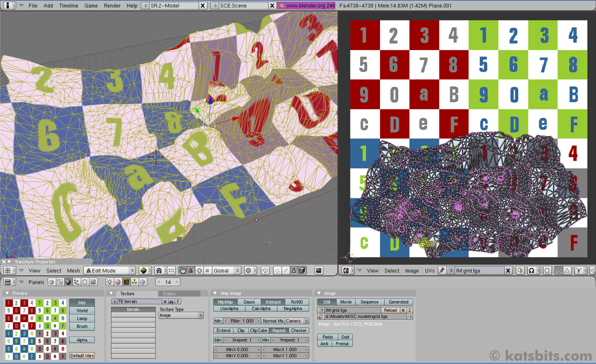Collapse the Image panel triangle
This screenshot has height=364, width=596.
(320, 294)
